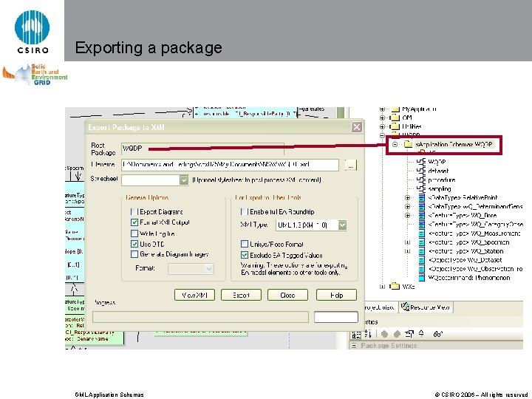Enable Unisys/Rose Format checkbox
Screen dimensions: 532x399
tap(245, 244)
